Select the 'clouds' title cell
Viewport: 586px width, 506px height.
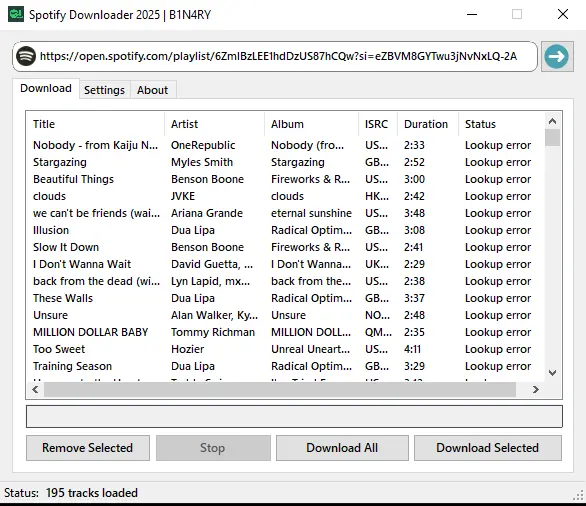tap(49, 196)
